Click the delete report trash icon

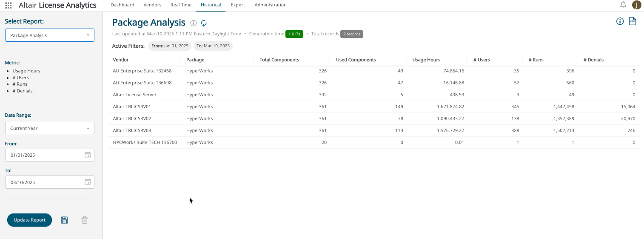coord(85,220)
